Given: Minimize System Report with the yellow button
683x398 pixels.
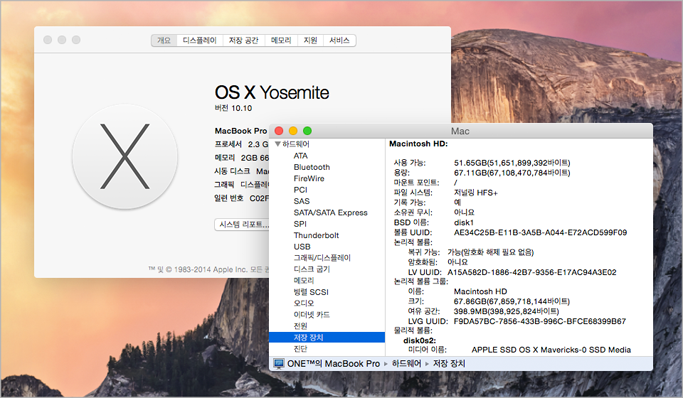Looking at the screenshot, I should pos(293,131).
